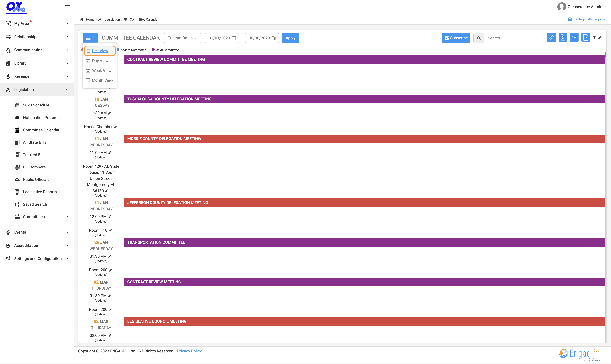Edit the 12:00 PM time pencil icon

110,217
